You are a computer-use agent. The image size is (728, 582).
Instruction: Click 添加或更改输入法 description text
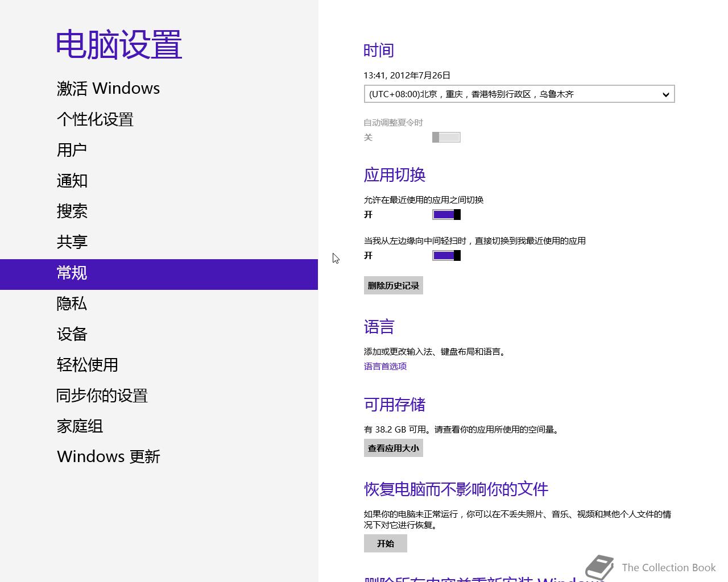(435, 352)
